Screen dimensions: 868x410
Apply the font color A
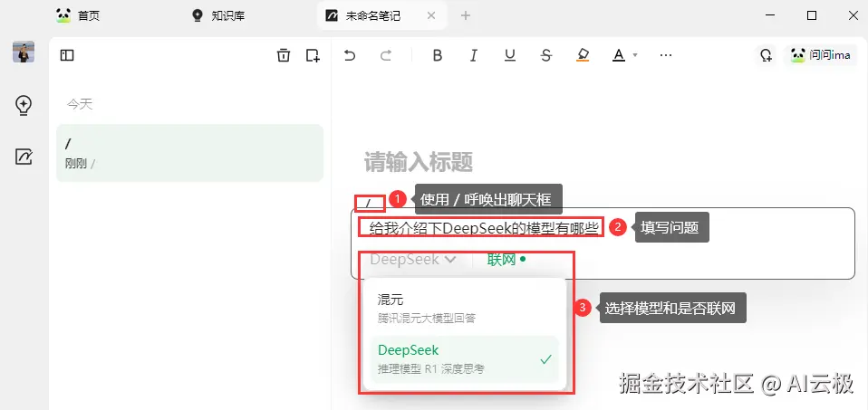pyautogui.click(x=619, y=55)
